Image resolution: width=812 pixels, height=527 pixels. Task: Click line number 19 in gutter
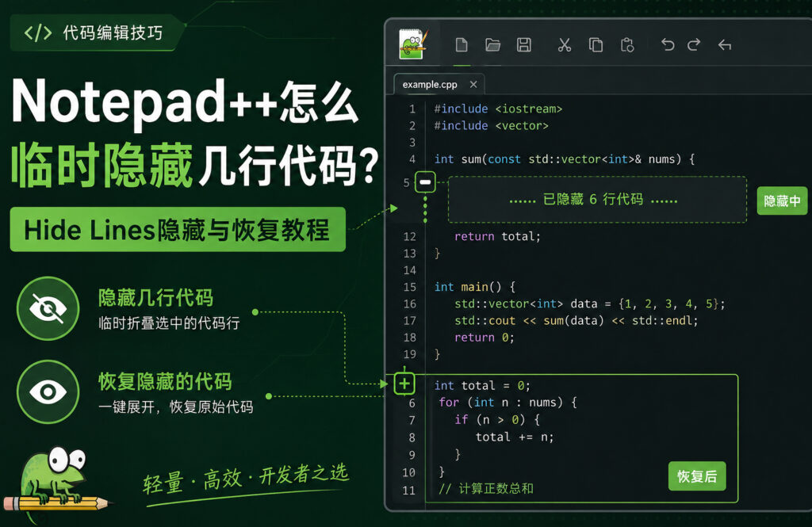[410, 354]
